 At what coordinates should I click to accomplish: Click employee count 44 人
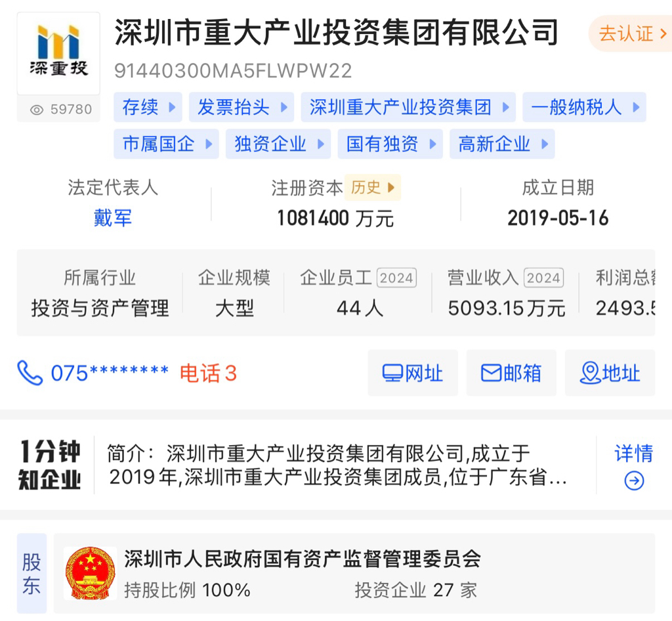click(x=360, y=308)
